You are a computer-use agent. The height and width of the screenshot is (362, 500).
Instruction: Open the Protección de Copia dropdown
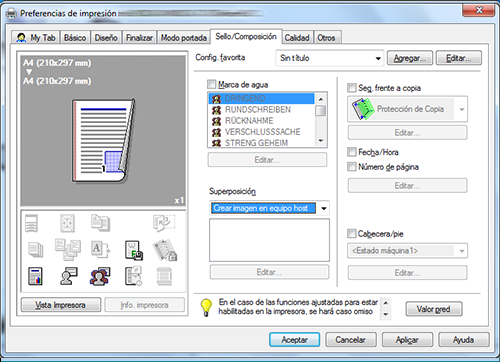(x=407, y=109)
